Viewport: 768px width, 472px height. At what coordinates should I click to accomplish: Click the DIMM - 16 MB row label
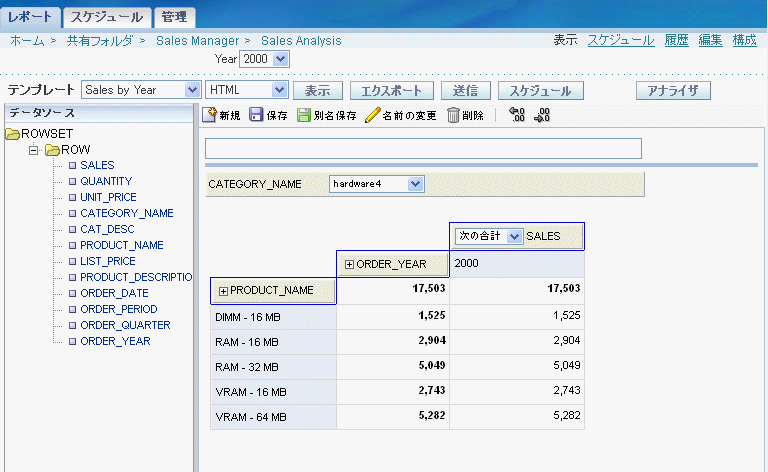point(248,317)
